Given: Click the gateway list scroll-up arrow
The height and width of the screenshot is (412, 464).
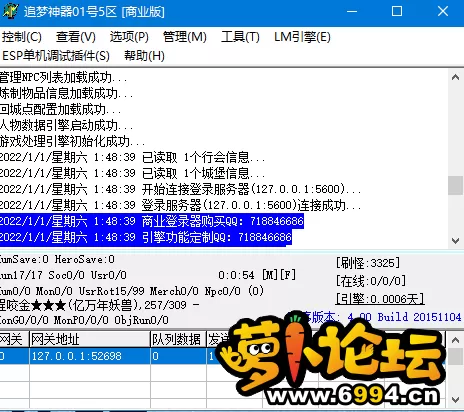Looking at the screenshot, I should (455, 340).
